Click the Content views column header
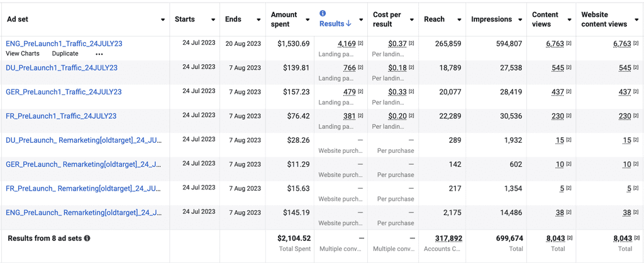The width and height of the screenshot is (644, 263). click(x=545, y=20)
